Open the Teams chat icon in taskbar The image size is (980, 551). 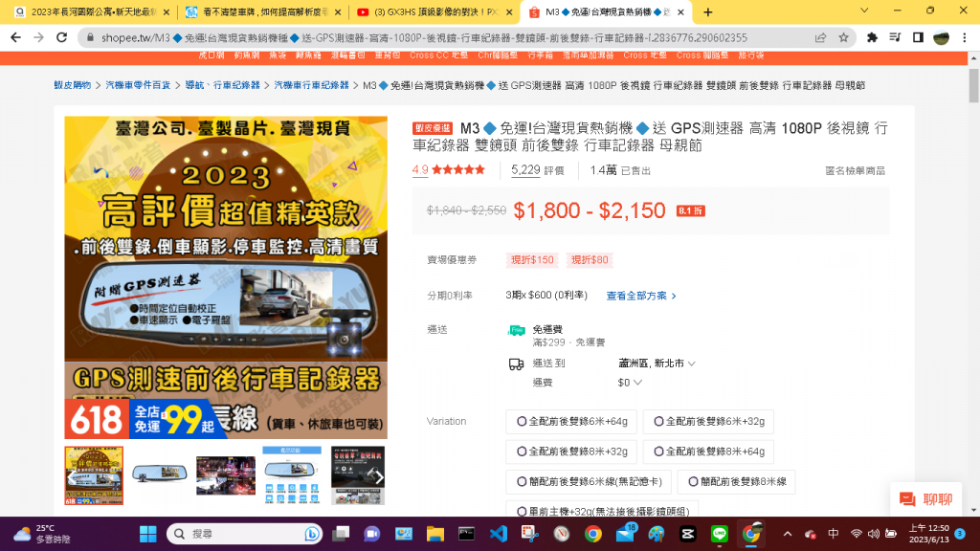pos(372,534)
